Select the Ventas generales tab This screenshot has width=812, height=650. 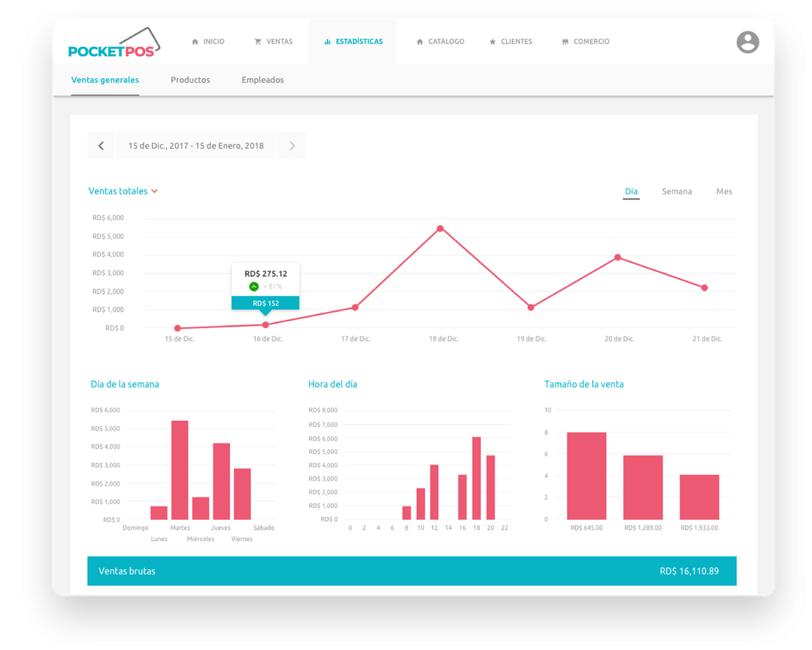[105, 79]
